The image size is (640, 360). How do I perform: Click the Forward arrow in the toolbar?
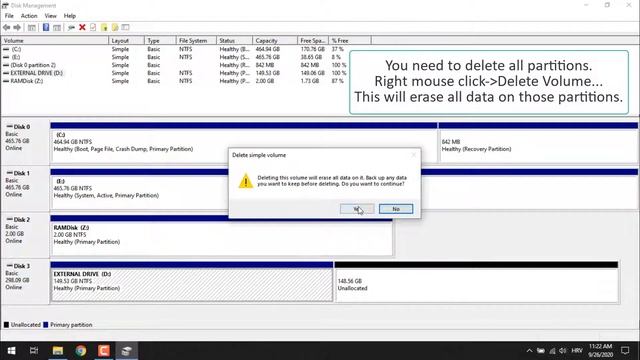(17, 27)
